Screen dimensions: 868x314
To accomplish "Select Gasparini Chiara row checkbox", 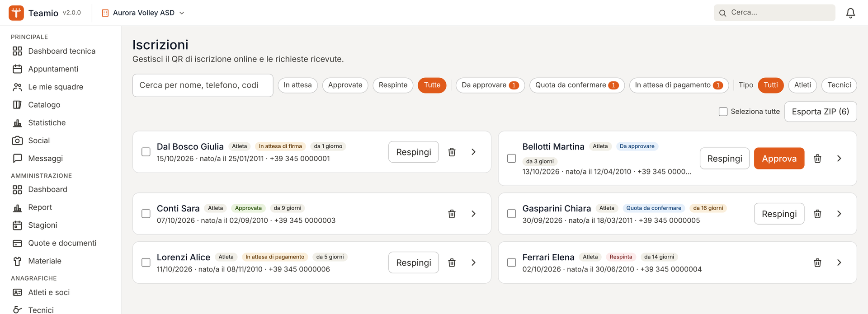I will pyautogui.click(x=512, y=214).
